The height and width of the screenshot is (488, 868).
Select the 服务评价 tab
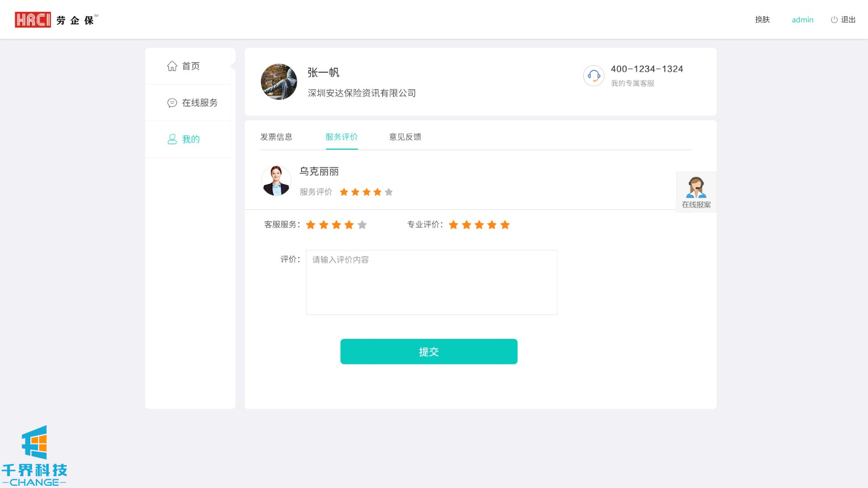click(341, 137)
